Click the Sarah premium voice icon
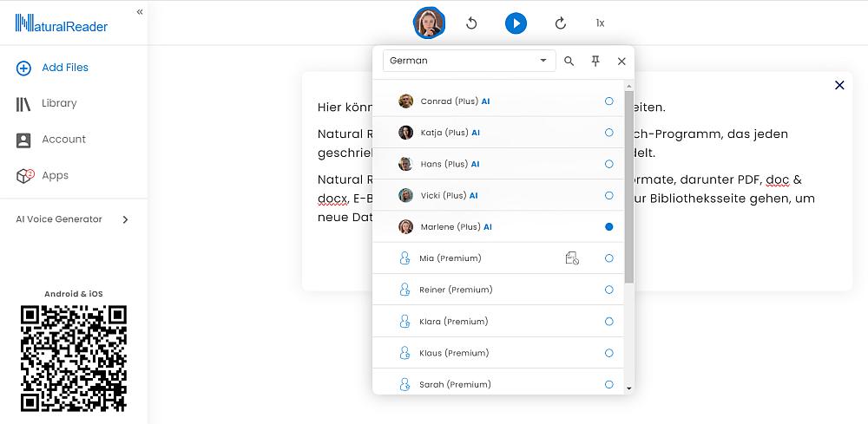The image size is (868, 424). [404, 384]
